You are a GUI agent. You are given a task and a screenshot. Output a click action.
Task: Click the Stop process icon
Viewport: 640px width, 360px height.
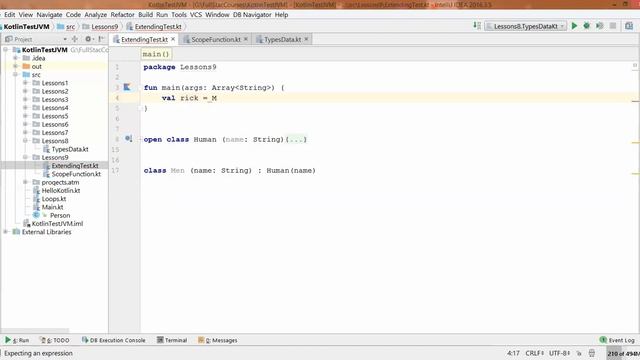(x=613, y=26)
